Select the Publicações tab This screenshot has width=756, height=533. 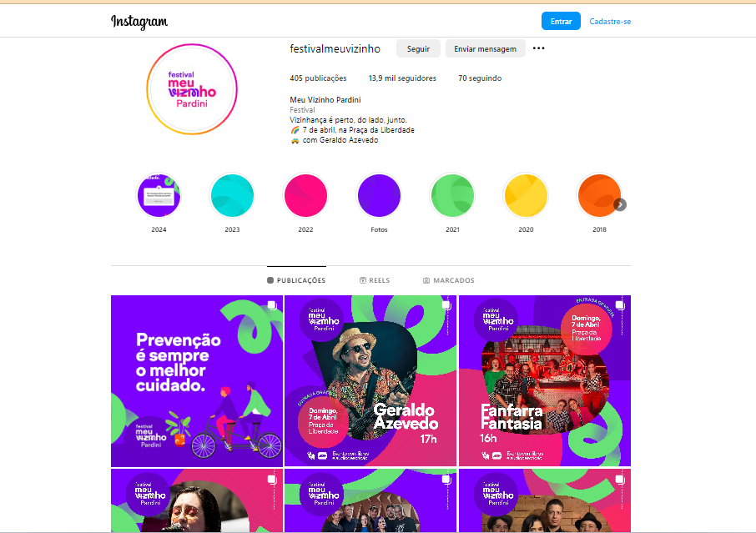[296, 280]
